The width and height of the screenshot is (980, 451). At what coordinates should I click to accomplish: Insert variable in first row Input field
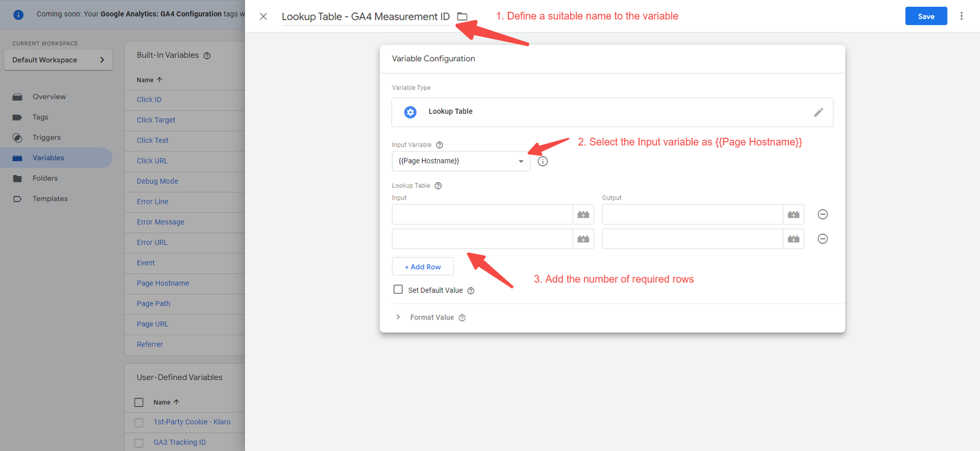tap(583, 214)
